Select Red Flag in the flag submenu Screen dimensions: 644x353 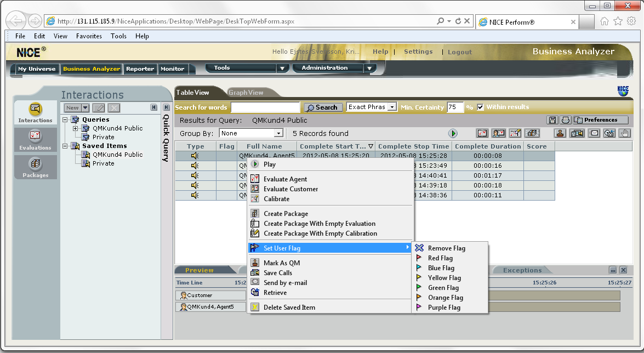(440, 258)
